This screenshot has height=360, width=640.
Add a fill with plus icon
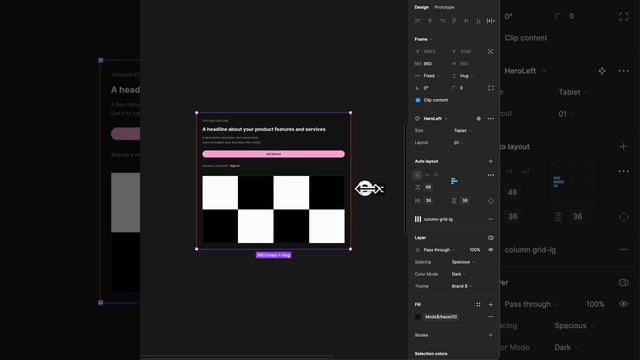point(491,304)
